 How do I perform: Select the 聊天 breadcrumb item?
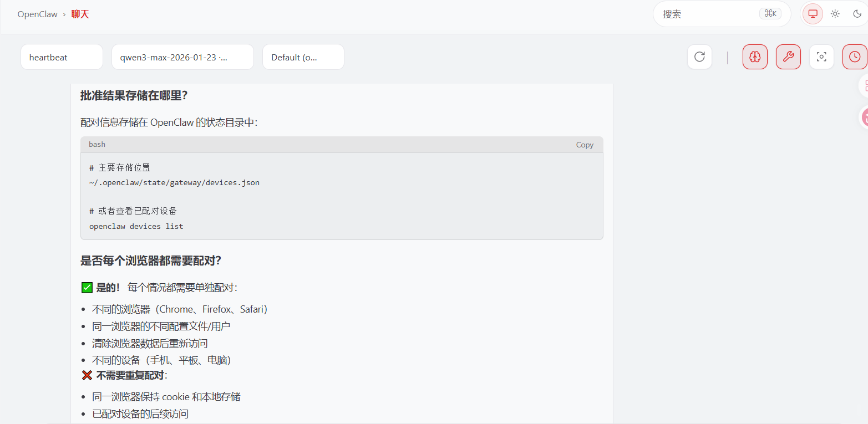(x=80, y=14)
